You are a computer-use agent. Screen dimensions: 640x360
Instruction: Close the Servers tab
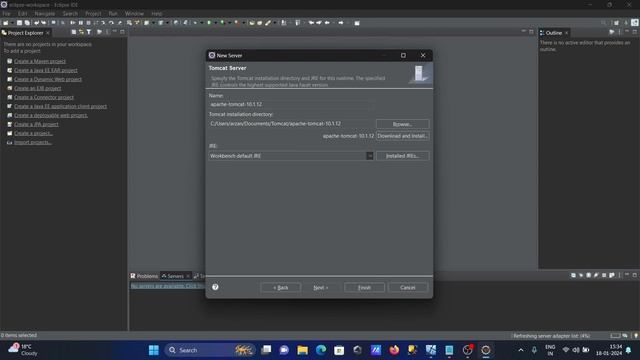click(x=188, y=276)
